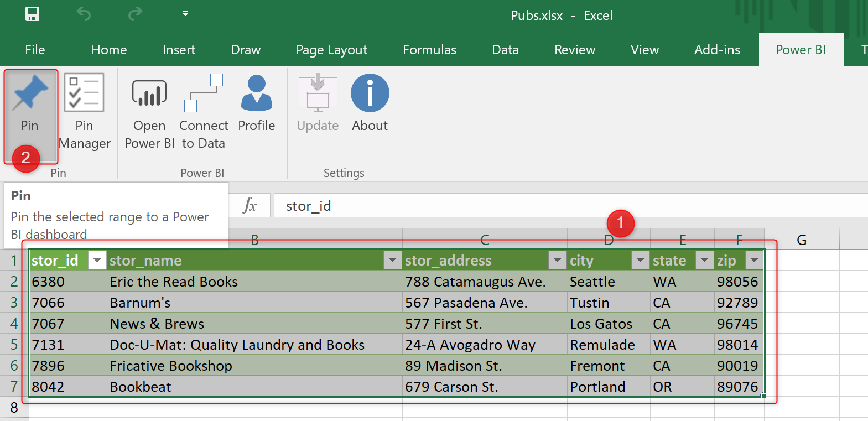Open the File tab
The height and width of the screenshot is (421, 868).
[35, 50]
